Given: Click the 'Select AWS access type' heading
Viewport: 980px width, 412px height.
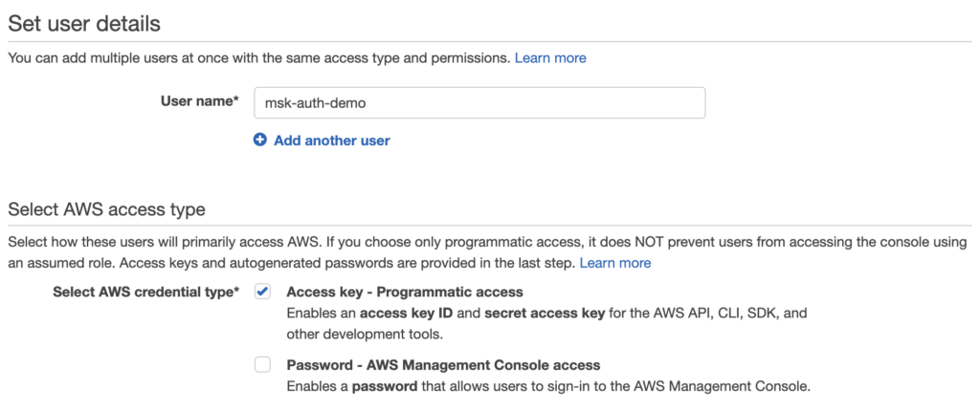Looking at the screenshot, I should pos(106,209).
